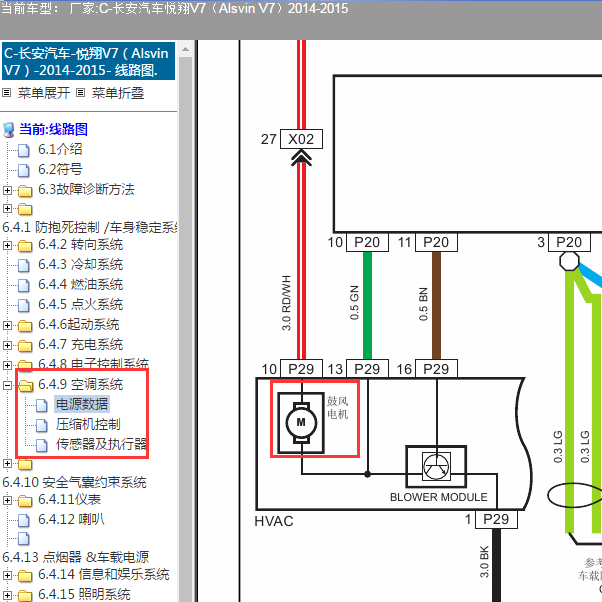Click the 3.0 BK wire label

[485, 562]
